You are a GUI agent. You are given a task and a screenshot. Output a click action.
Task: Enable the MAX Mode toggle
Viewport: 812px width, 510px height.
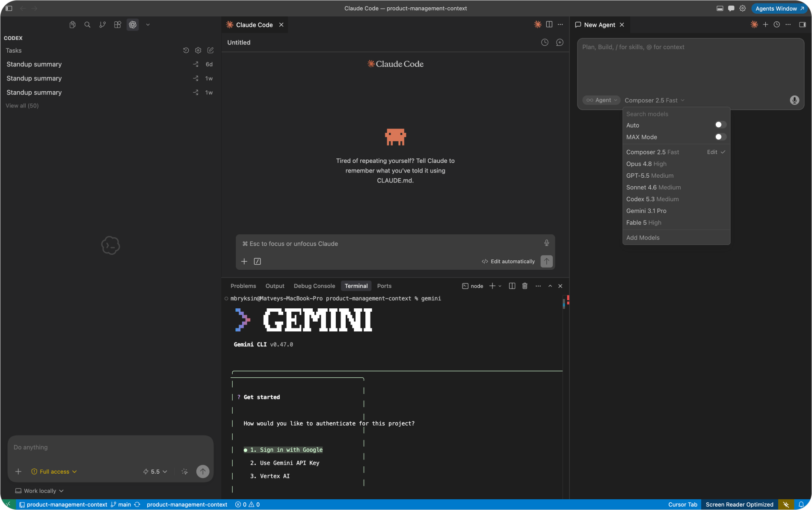(721, 137)
